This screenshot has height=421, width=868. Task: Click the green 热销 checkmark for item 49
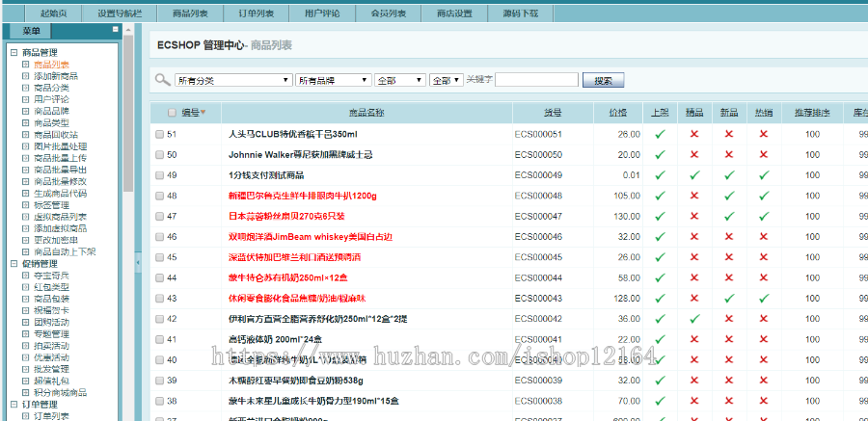pos(764,174)
